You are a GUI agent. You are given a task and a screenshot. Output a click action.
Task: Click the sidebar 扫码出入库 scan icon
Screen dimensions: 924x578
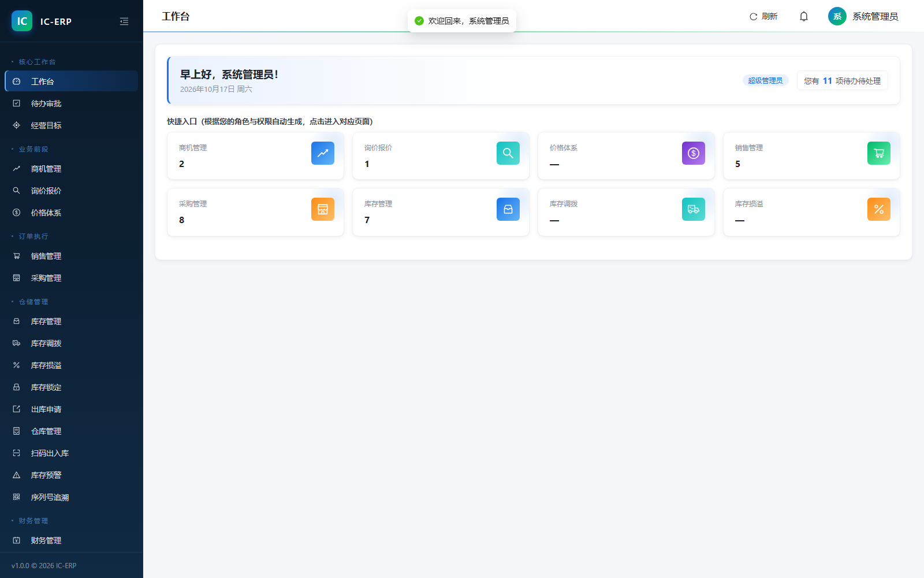click(17, 453)
